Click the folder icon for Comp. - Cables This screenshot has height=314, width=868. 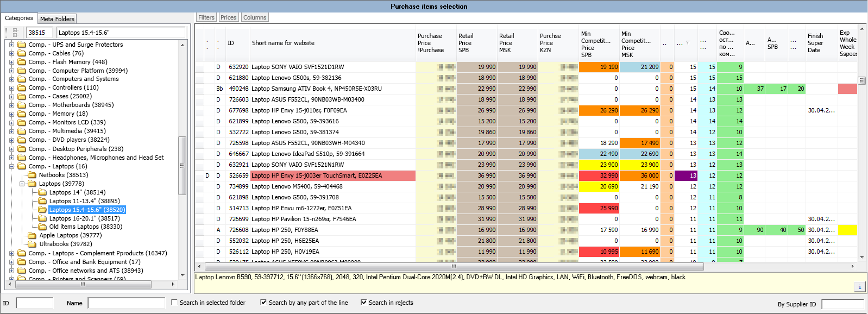click(x=22, y=53)
